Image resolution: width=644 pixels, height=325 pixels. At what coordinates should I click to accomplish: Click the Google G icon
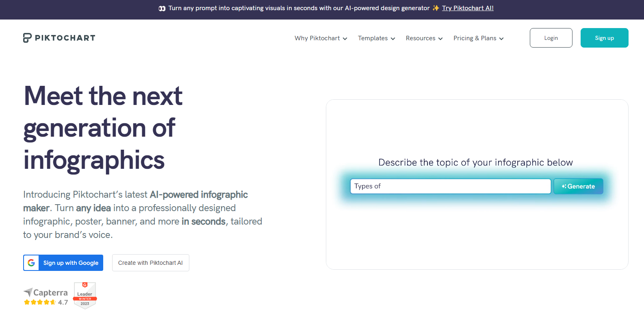point(31,263)
